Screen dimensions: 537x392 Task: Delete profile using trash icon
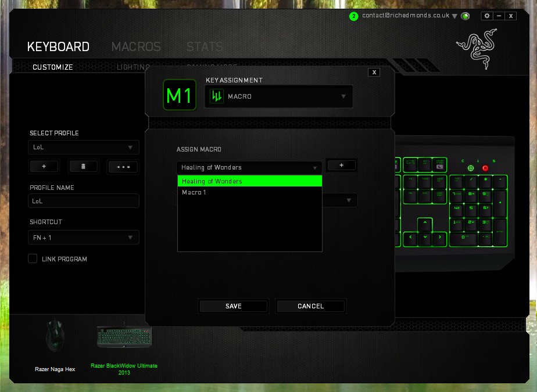[83, 167]
